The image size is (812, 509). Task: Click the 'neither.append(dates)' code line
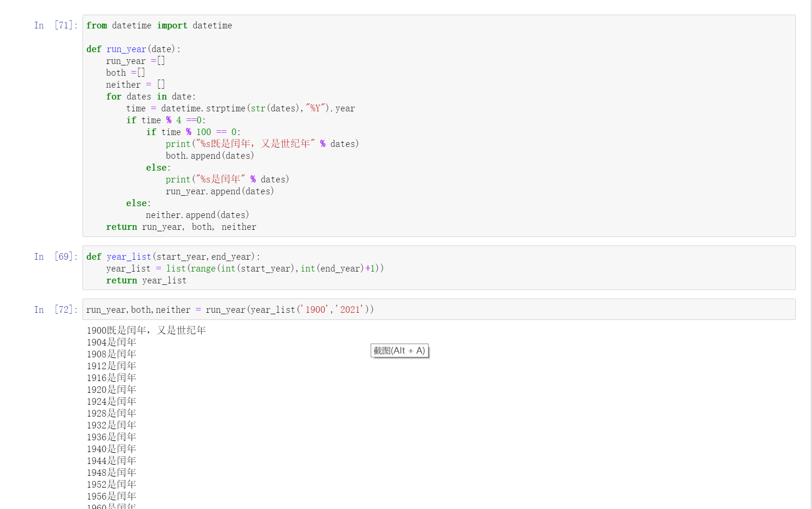(x=197, y=215)
